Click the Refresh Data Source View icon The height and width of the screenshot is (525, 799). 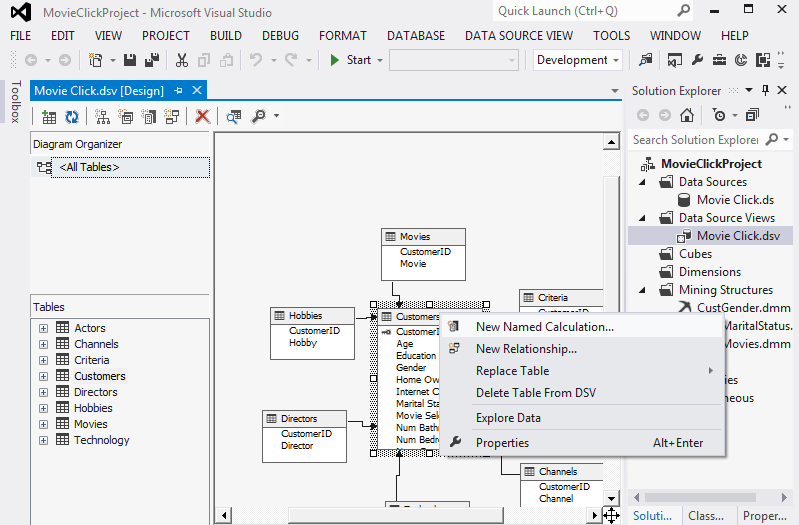(x=72, y=117)
